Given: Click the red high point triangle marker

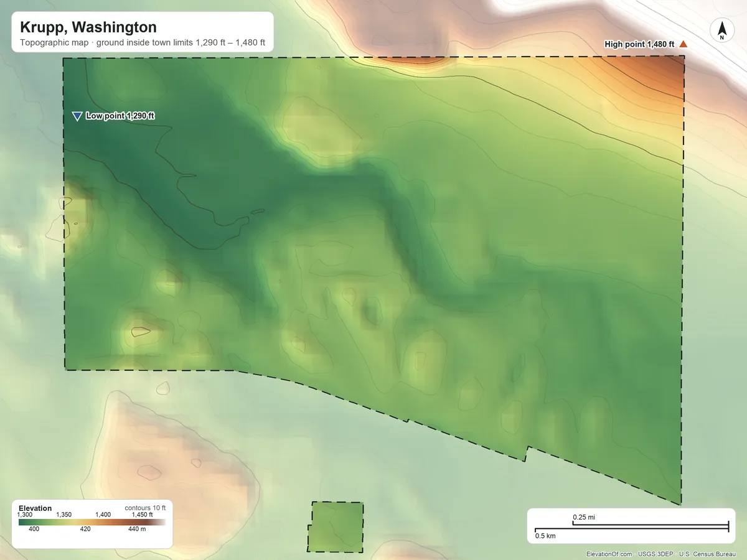Looking at the screenshot, I should (x=683, y=44).
